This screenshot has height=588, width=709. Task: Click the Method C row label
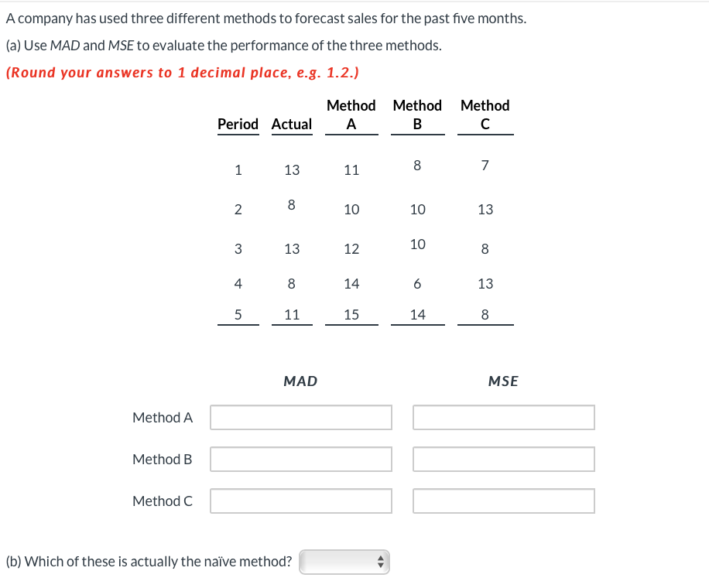click(163, 501)
